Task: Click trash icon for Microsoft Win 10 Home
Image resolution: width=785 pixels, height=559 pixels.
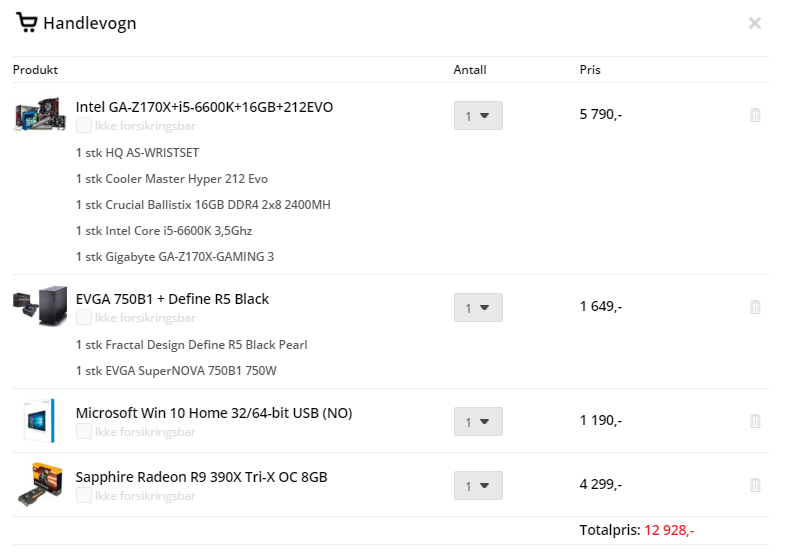Action: coord(755,421)
